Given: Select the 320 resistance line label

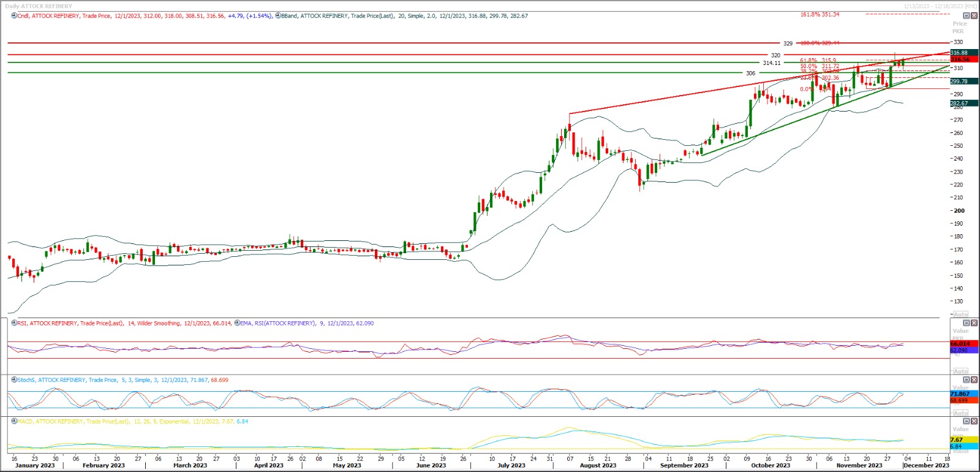Looking at the screenshot, I should click(775, 55).
